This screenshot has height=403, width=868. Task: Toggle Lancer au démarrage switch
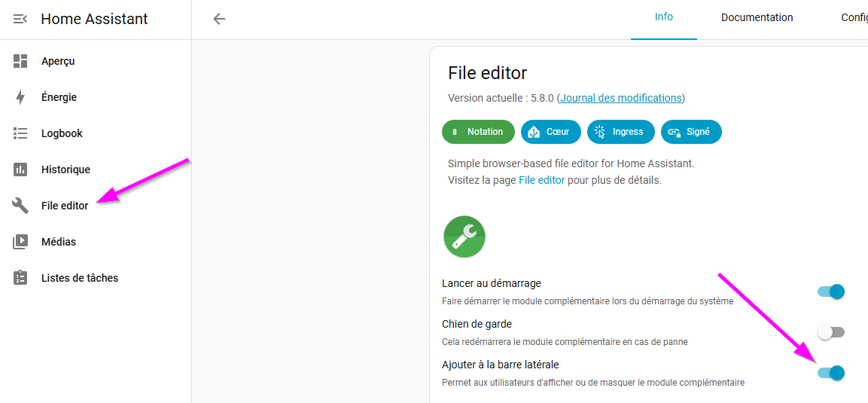coord(831,292)
